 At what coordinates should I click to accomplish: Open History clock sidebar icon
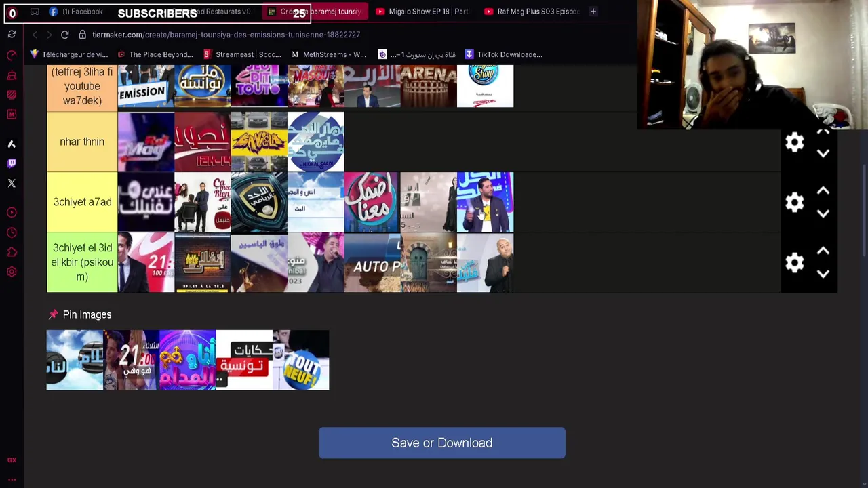[x=12, y=232]
